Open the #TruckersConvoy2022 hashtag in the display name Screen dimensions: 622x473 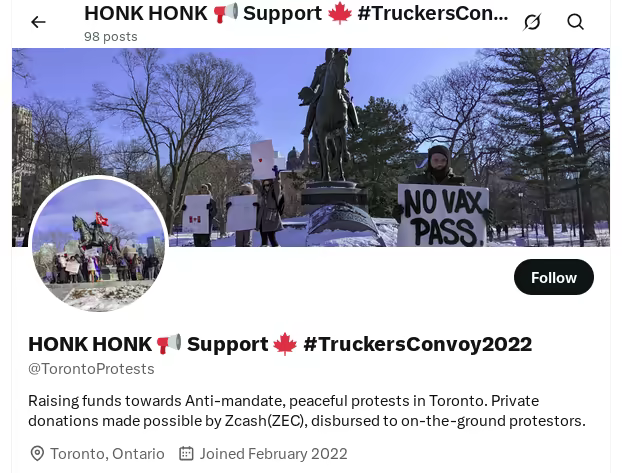coord(418,344)
